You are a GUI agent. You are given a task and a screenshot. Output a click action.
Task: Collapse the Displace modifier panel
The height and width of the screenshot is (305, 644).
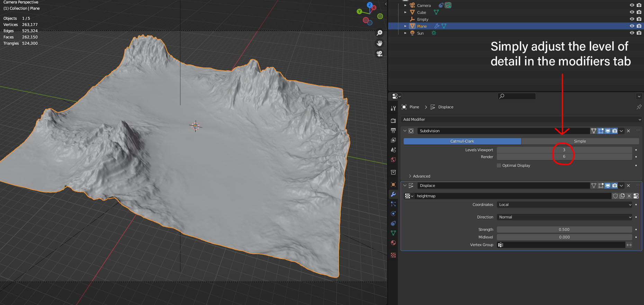405,186
